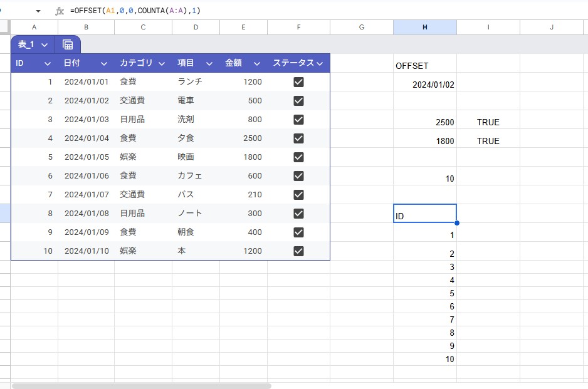The width and height of the screenshot is (588, 389).
Task: Open the filter icon on the 金額 column
Action: (257, 63)
